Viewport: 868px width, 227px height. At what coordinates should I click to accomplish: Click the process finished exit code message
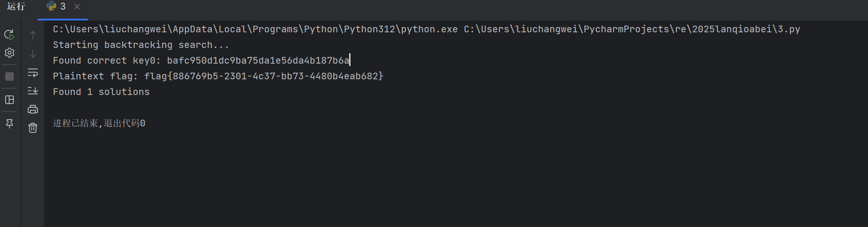pyautogui.click(x=99, y=123)
